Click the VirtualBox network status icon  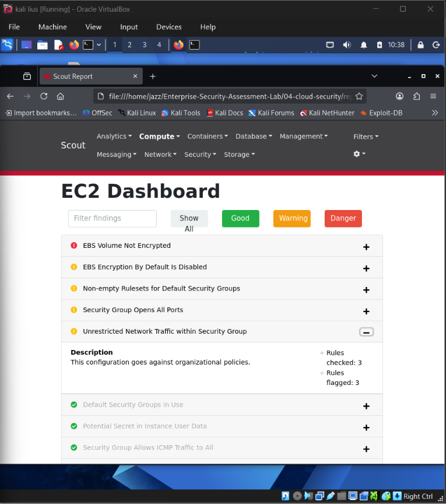coord(319,496)
